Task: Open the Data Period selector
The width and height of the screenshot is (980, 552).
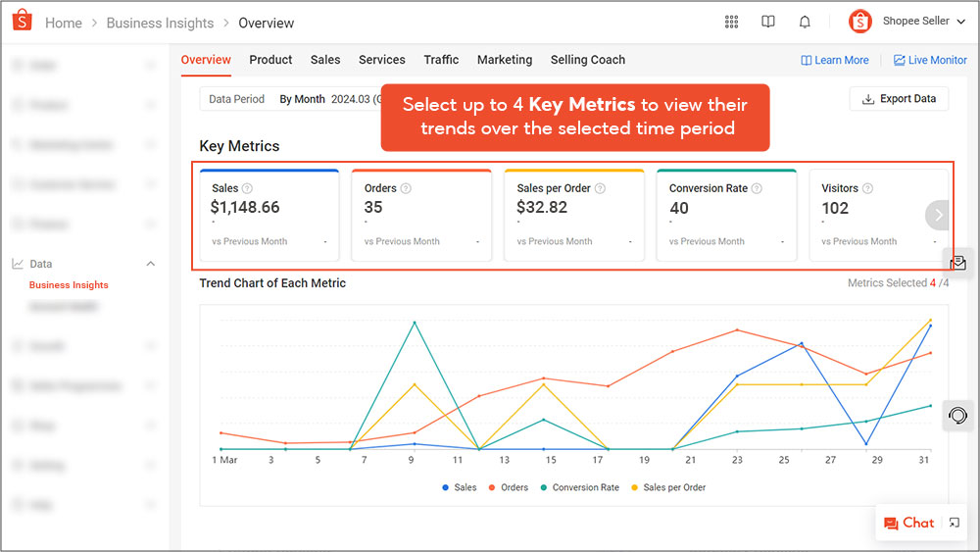Action: pos(294,99)
